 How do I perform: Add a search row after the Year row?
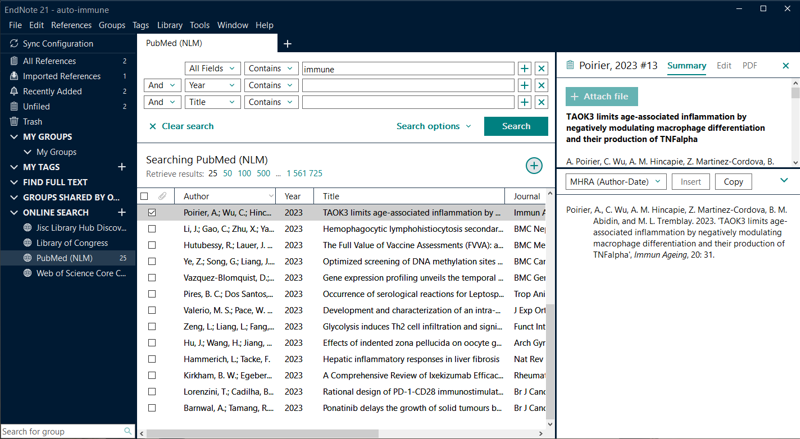[524, 85]
